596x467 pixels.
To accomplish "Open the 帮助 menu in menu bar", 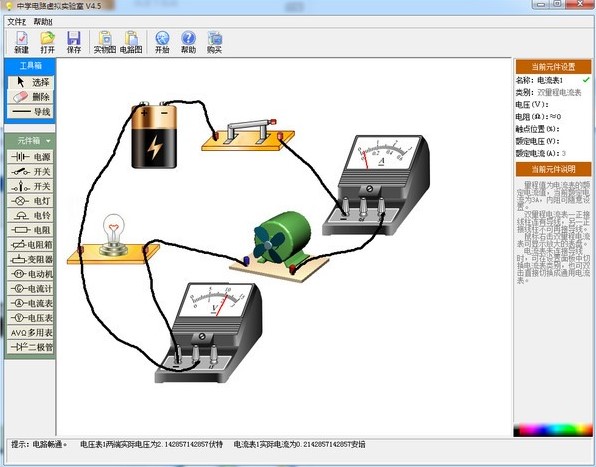I will tap(43, 22).
